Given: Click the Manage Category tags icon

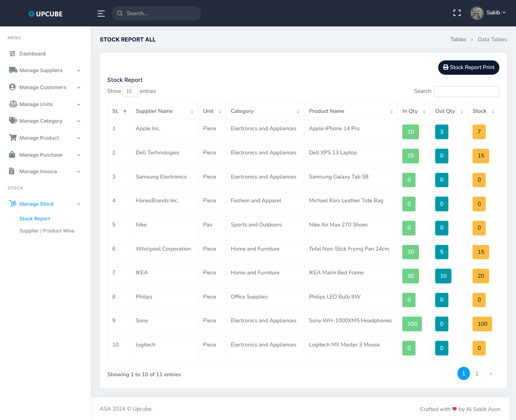Looking at the screenshot, I should 13,121.
